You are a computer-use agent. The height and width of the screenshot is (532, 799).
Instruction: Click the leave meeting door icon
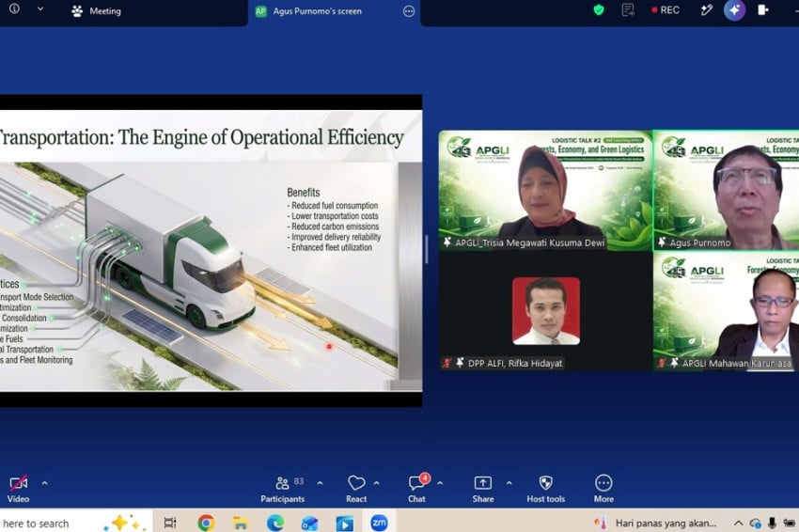pyautogui.click(x=763, y=9)
